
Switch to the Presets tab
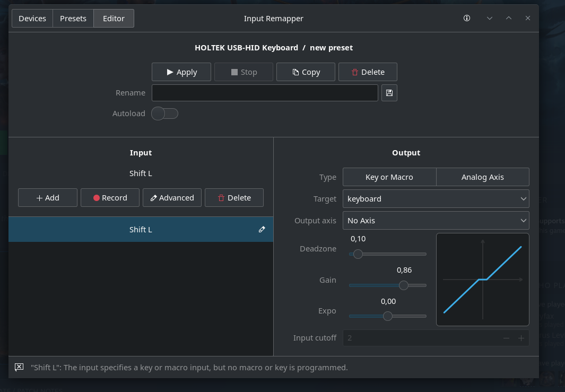pyautogui.click(x=73, y=18)
